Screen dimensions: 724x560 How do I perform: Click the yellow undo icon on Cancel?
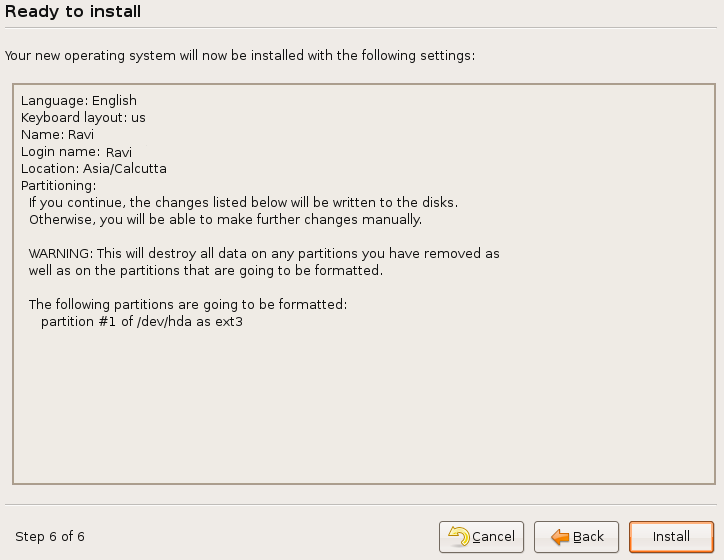point(459,537)
